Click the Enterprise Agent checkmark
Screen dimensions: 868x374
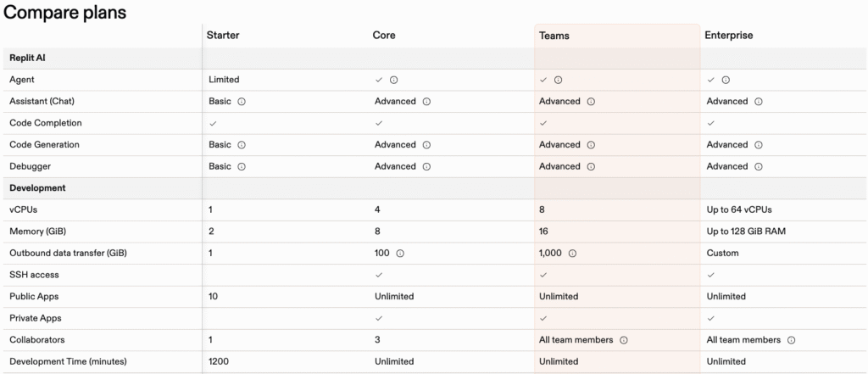(x=711, y=80)
